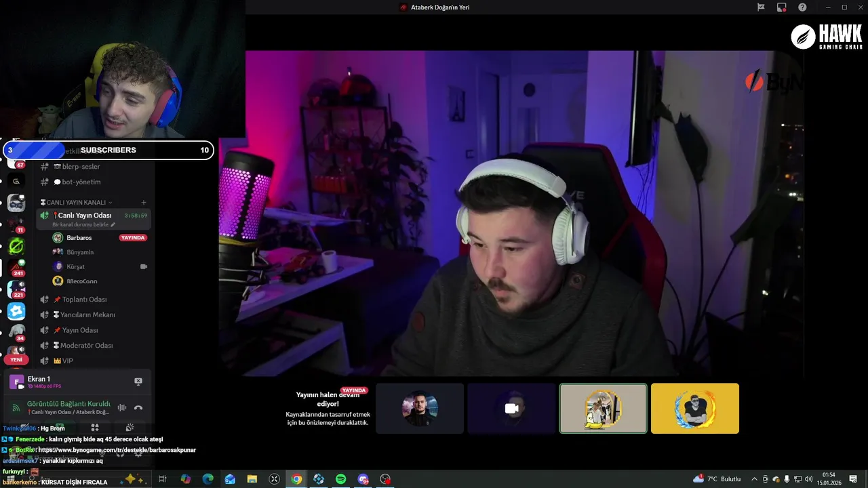Open Discord help question mark icon
Viewport: 868px width, 488px height.
(803, 7)
